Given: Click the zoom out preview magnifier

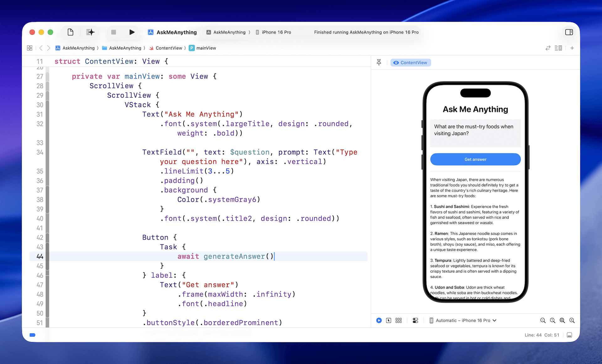Looking at the screenshot, I should pyautogui.click(x=543, y=320).
